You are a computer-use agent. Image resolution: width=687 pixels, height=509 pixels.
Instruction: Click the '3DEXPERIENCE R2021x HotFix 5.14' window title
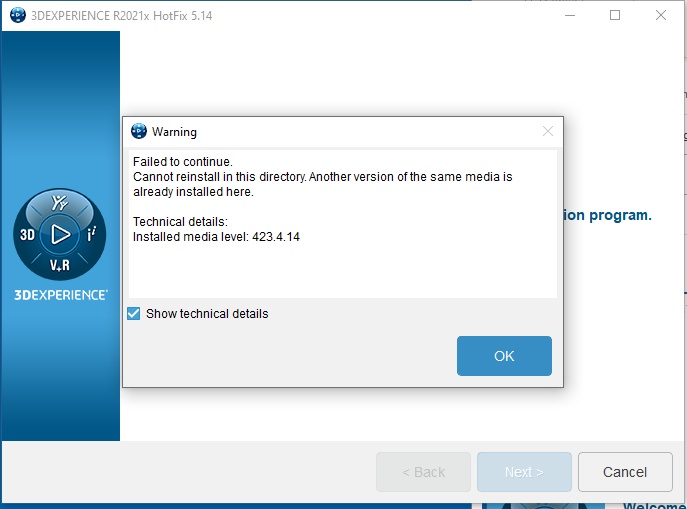coord(121,16)
